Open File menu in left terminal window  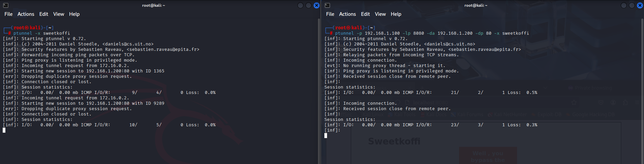[x=8, y=14]
